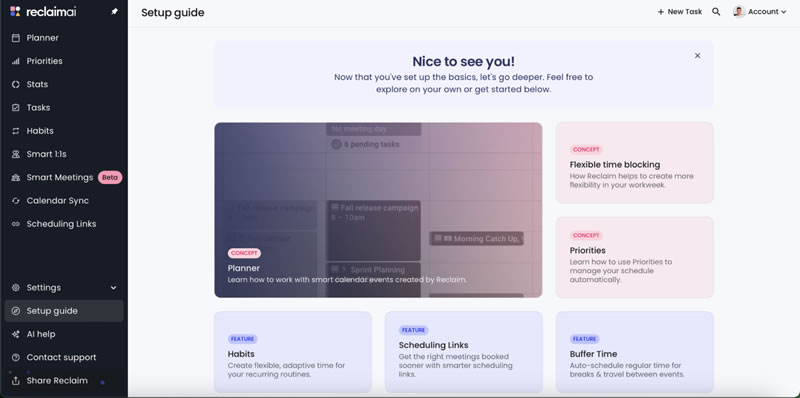Open the Habits feature card

pos(293,352)
